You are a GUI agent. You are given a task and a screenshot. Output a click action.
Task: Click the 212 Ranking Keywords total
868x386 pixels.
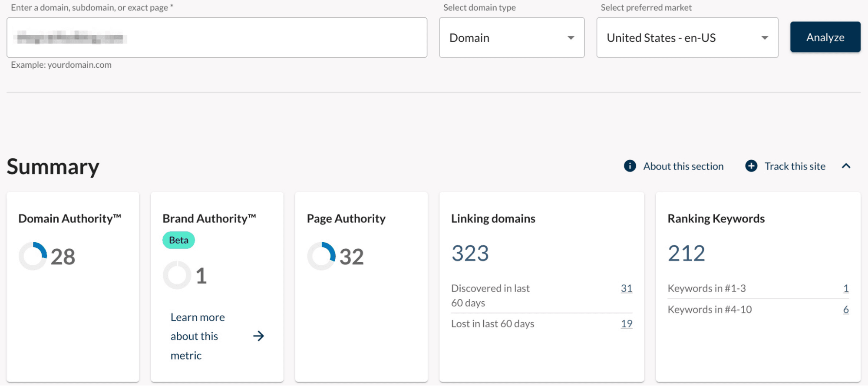(686, 253)
